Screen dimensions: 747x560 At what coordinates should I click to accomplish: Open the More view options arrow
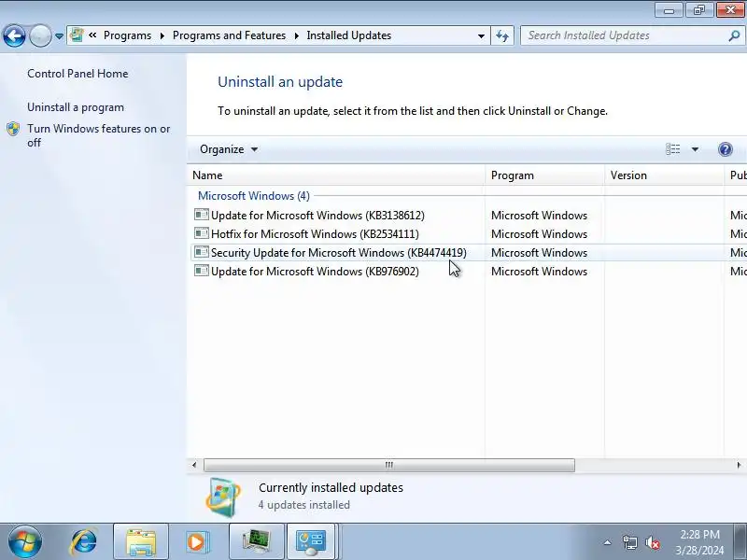[x=695, y=149]
